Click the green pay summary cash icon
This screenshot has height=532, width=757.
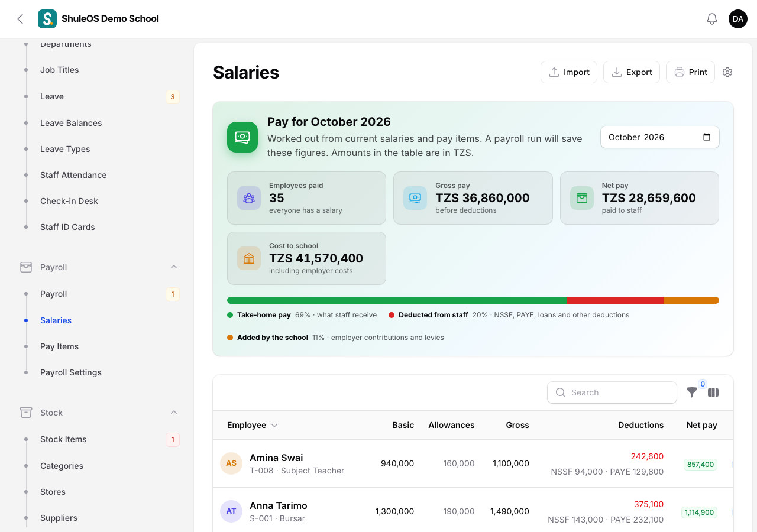(x=242, y=137)
